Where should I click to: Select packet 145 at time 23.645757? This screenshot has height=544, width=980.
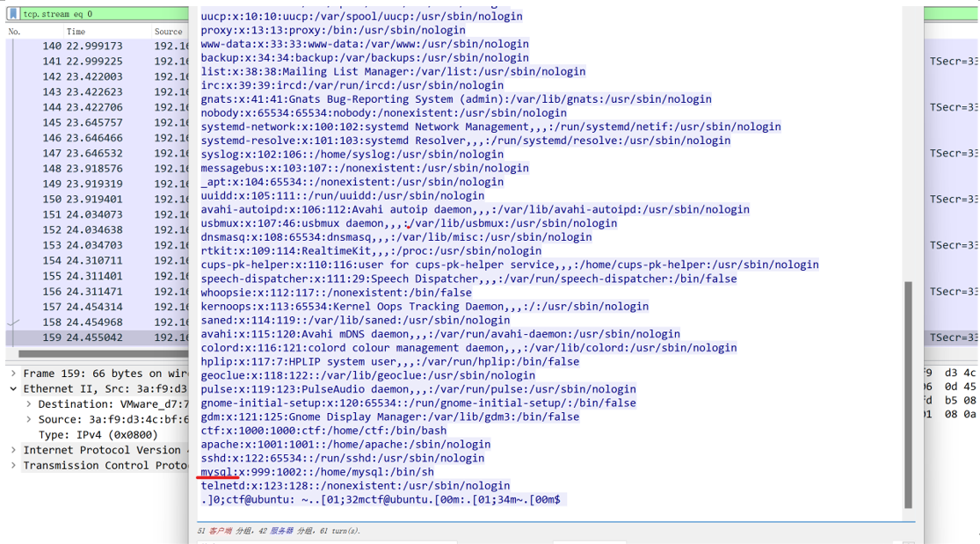click(x=97, y=122)
